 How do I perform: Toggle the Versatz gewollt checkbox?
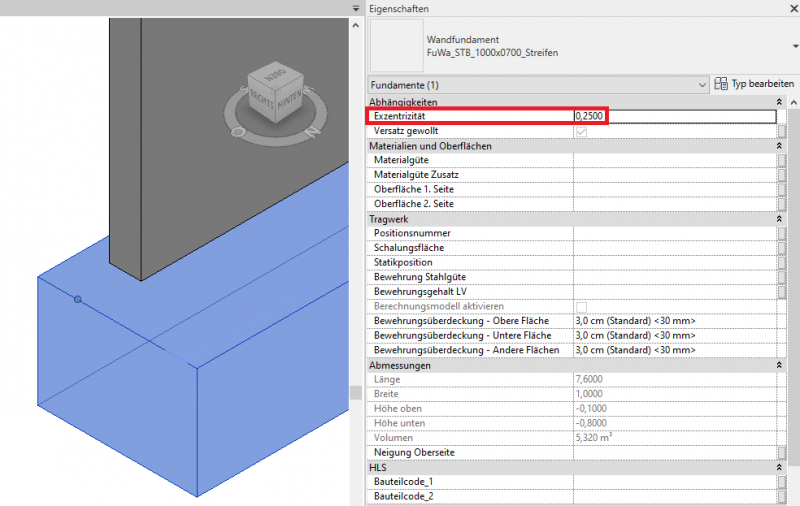coord(581,131)
